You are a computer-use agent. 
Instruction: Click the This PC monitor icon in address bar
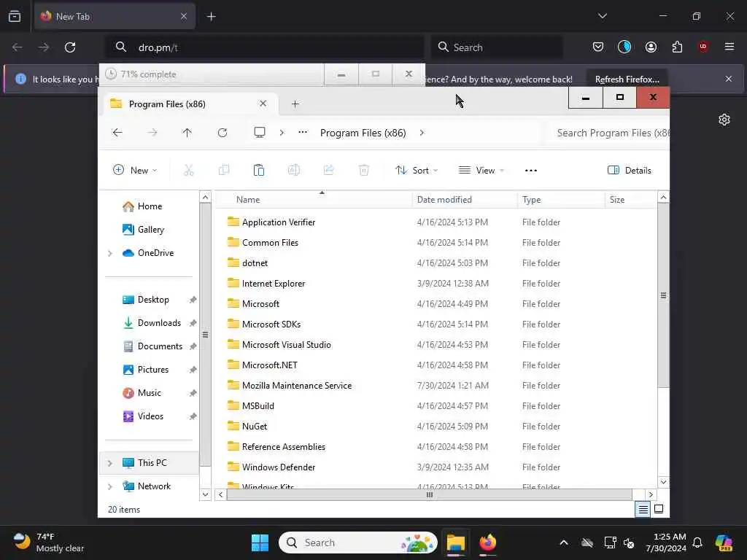[x=259, y=133]
